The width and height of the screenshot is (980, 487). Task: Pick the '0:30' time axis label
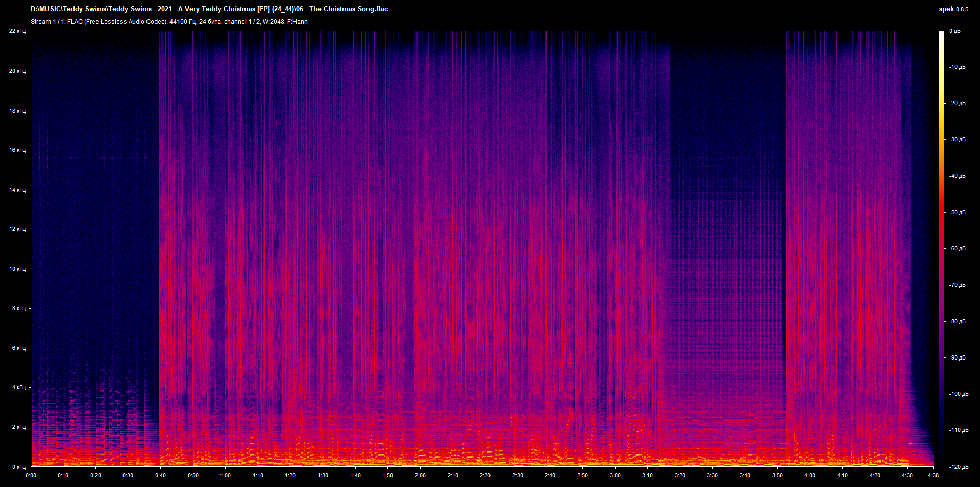128,475
